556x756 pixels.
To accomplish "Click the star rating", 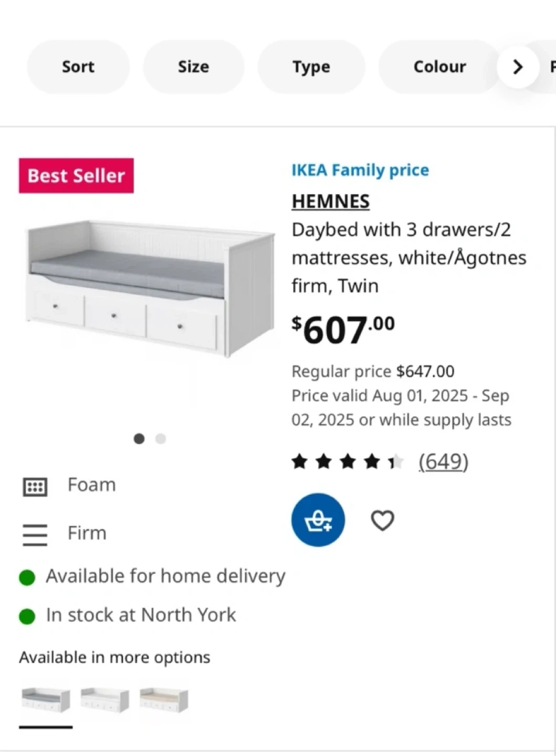I will tap(348, 462).
